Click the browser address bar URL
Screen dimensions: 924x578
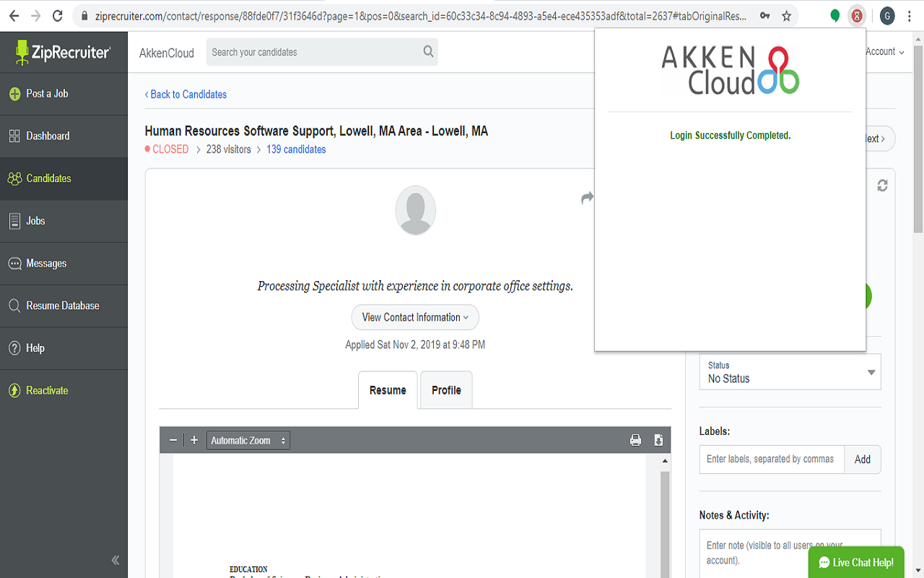420,16
